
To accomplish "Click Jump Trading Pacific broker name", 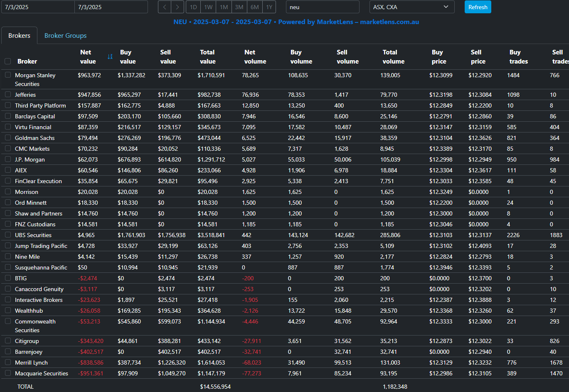I will coord(41,246).
